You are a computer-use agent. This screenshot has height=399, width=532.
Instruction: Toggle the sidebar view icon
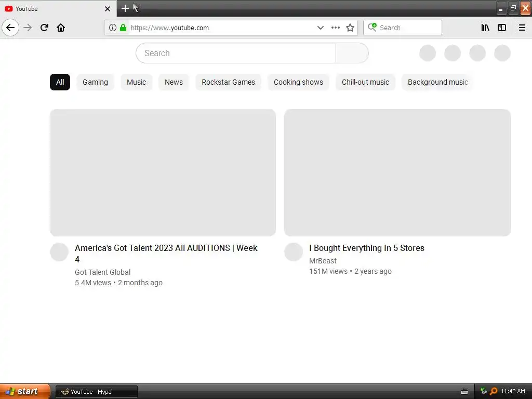502,28
